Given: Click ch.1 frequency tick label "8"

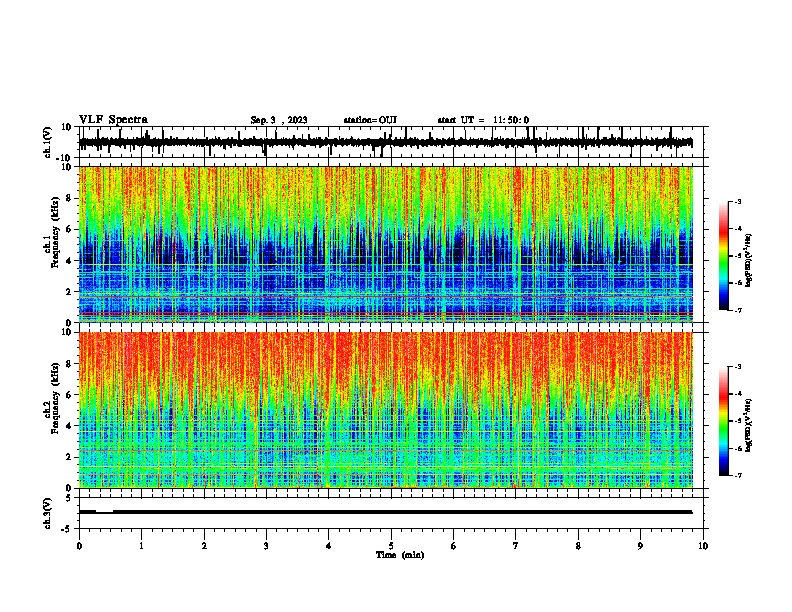Looking at the screenshot, I should click(70, 198).
